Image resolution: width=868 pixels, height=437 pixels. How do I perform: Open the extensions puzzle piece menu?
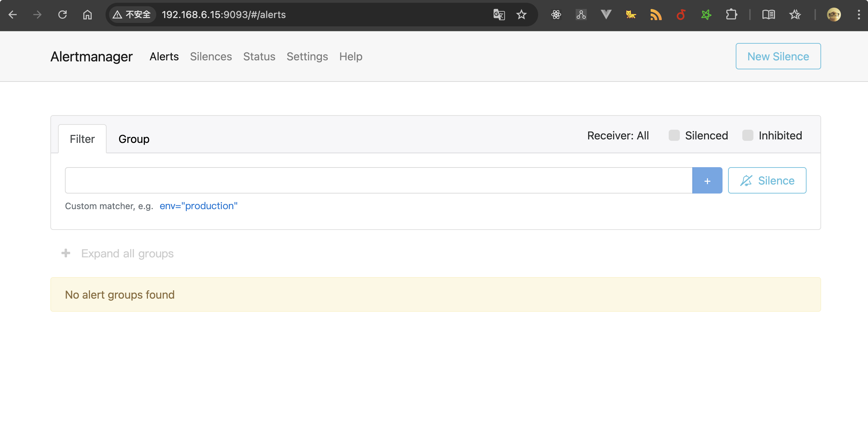coord(731,15)
